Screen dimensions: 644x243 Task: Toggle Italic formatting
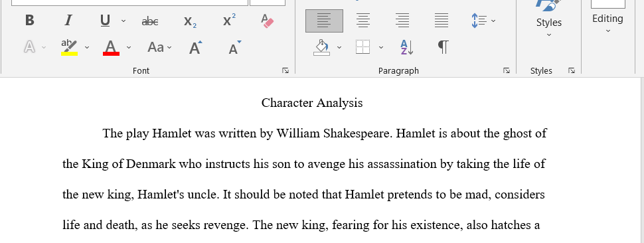[68, 21]
